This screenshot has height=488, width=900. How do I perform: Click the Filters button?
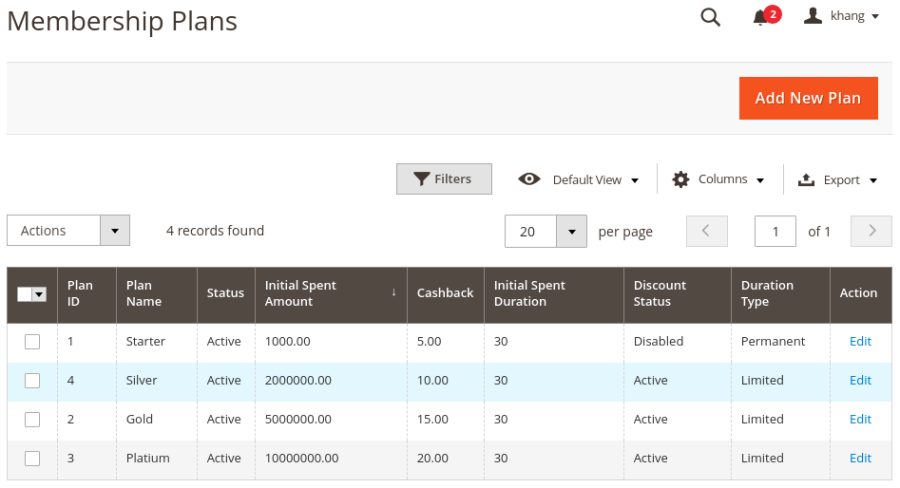pyautogui.click(x=444, y=179)
